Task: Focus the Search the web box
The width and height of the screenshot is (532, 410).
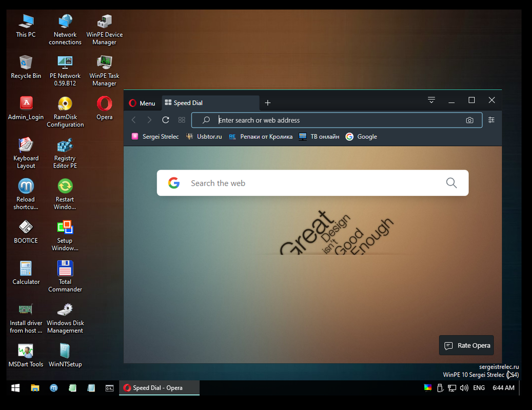Action: (312, 183)
